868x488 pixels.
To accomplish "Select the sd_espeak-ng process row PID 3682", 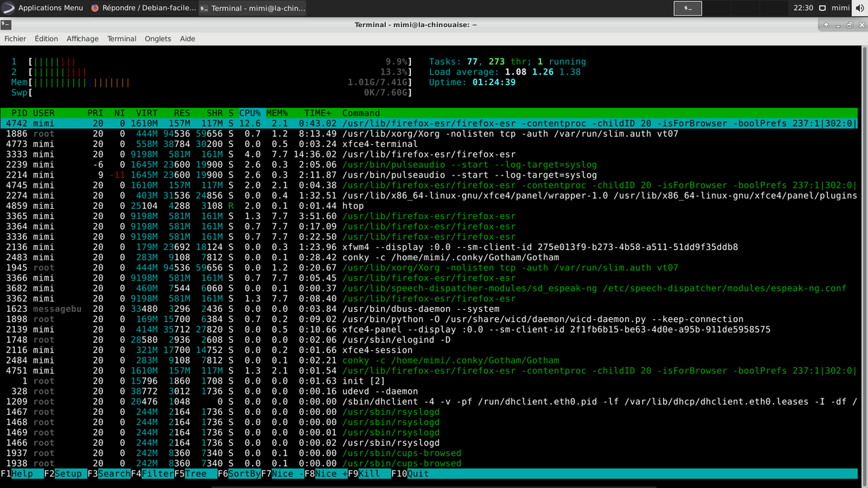I will click(x=429, y=288).
